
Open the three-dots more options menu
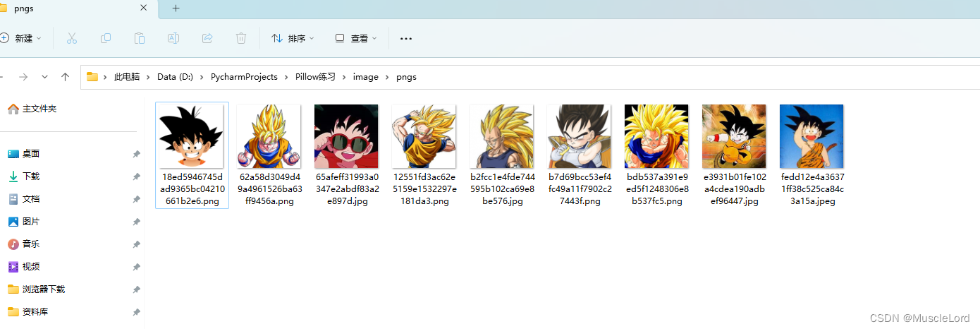405,39
